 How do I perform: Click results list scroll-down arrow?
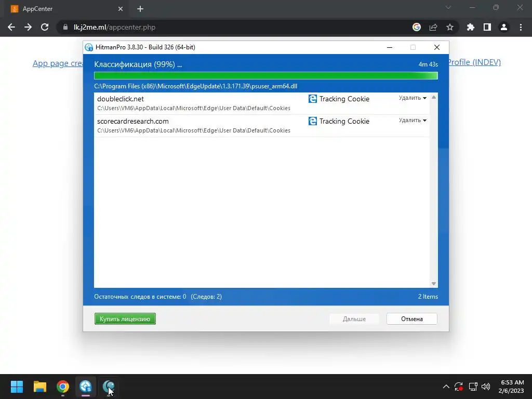tap(434, 284)
